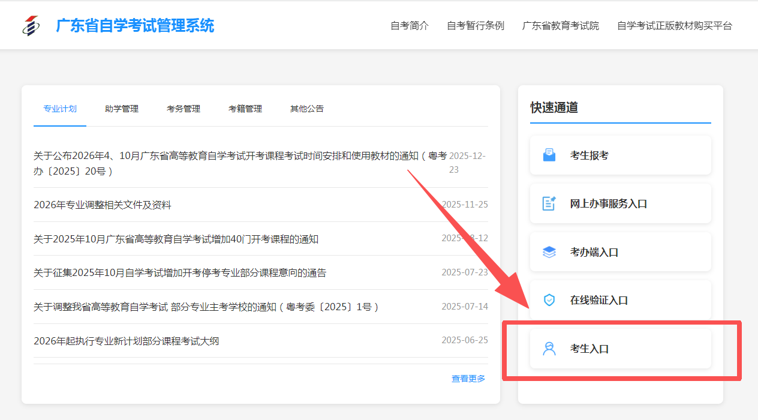Click 查看更多 to view more notices

click(x=468, y=378)
